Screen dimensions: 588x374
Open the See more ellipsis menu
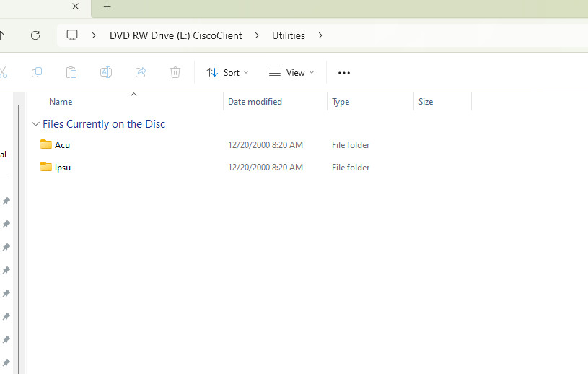(344, 73)
